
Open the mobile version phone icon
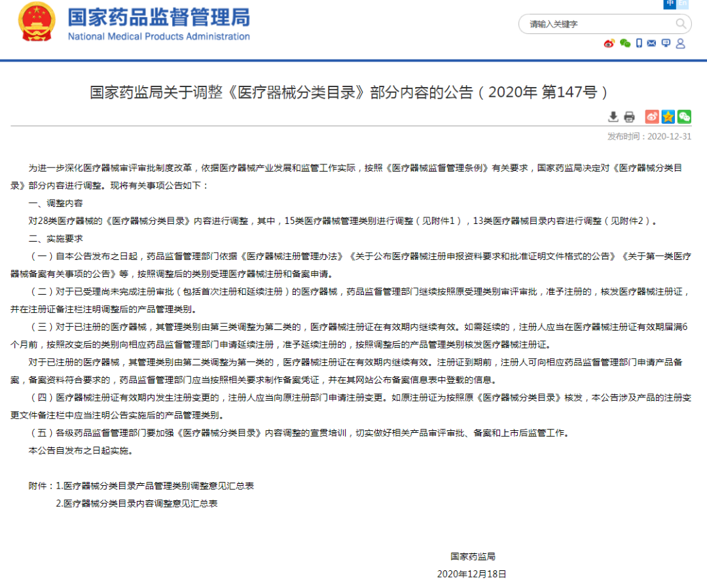(639, 43)
